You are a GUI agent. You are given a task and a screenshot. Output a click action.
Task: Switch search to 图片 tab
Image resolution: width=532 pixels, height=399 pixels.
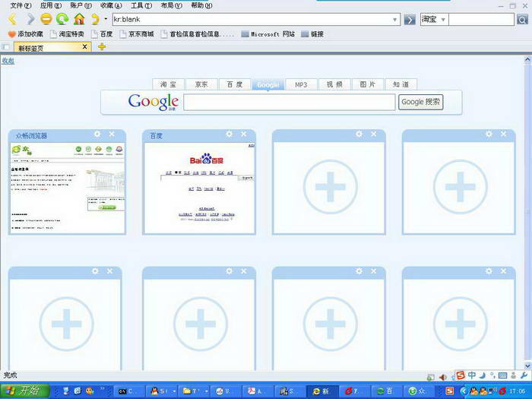(x=368, y=84)
